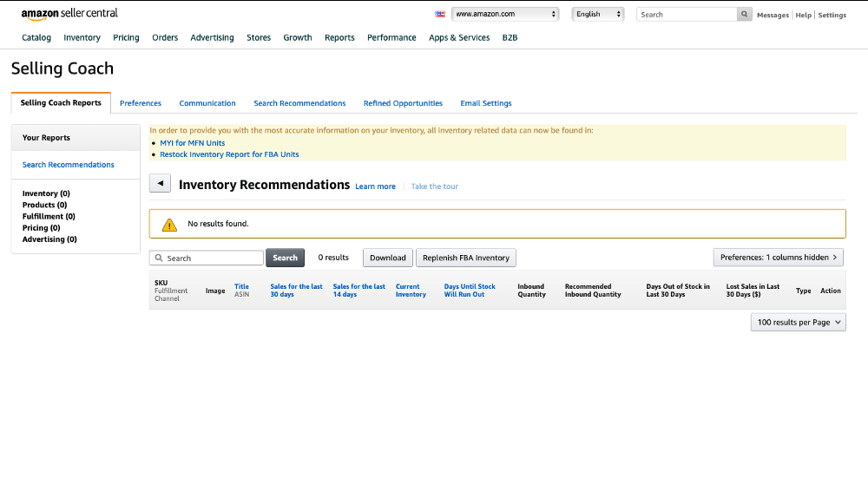
Task: Click Replenish FBA Inventory button
Action: pyautogui.click(x=466, y=258)
